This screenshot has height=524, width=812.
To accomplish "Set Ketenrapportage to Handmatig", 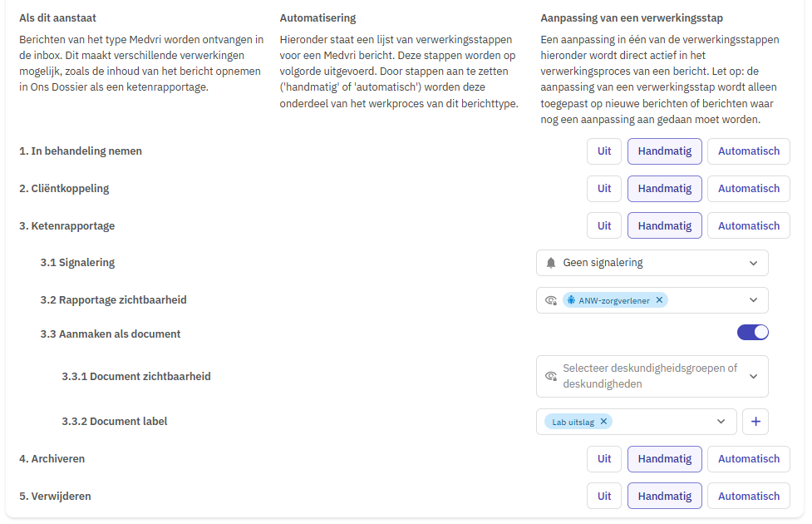I will 664,226.
